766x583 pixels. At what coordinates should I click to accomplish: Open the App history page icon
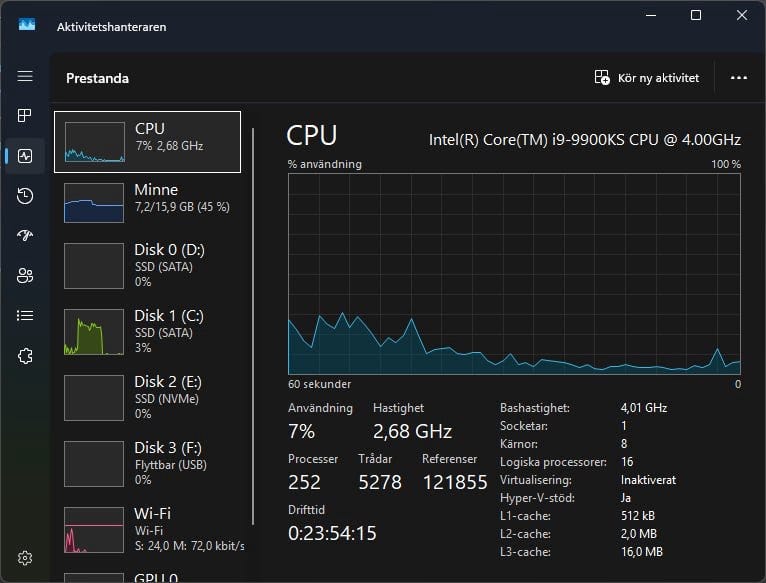[25, 195]
